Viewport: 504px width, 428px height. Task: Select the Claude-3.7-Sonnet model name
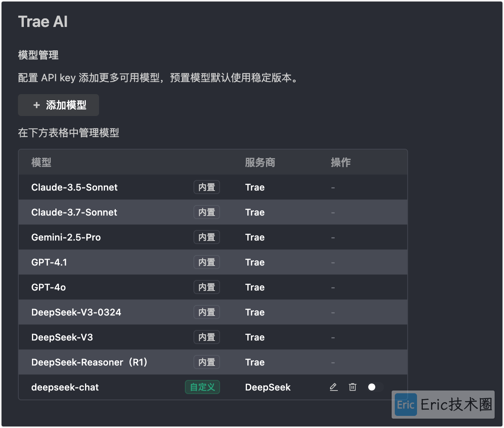74,212
